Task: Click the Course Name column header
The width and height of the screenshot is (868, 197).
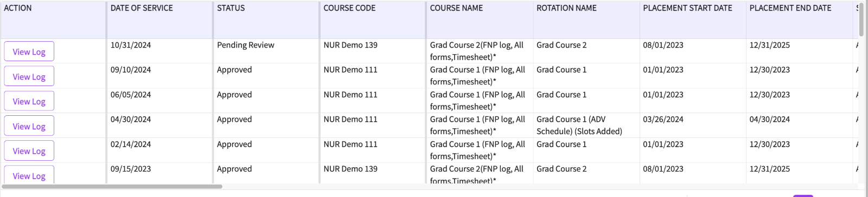Action: [x=456, y=8]
